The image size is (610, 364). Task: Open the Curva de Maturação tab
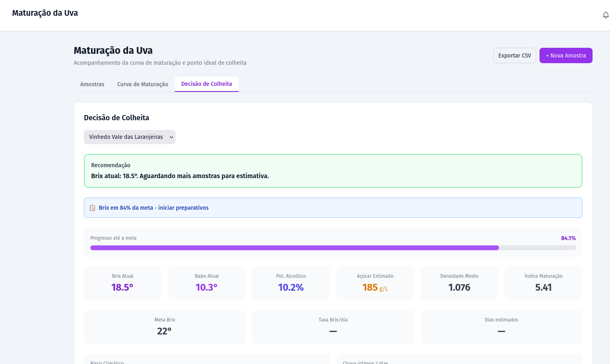click(x=142, y=84)
